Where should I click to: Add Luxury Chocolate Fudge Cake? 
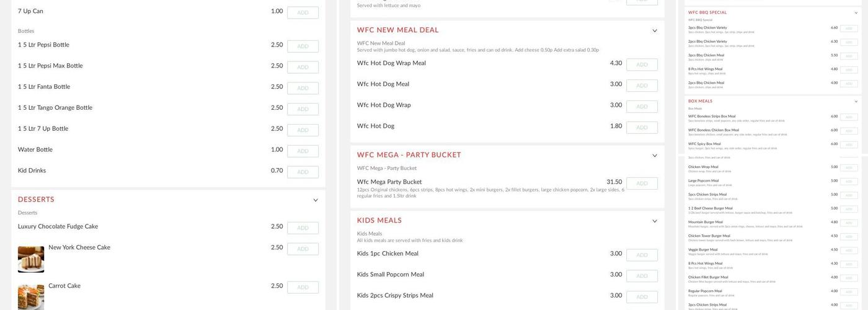point(303,228)
